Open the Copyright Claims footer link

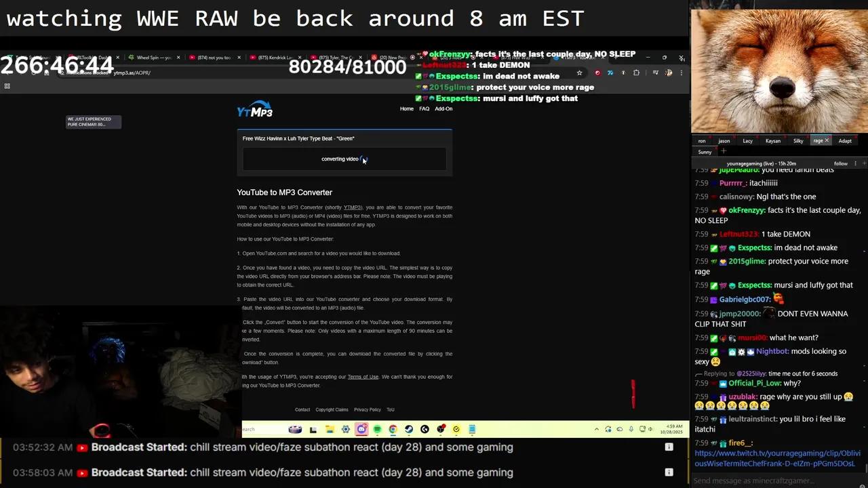tap(332, 409)
